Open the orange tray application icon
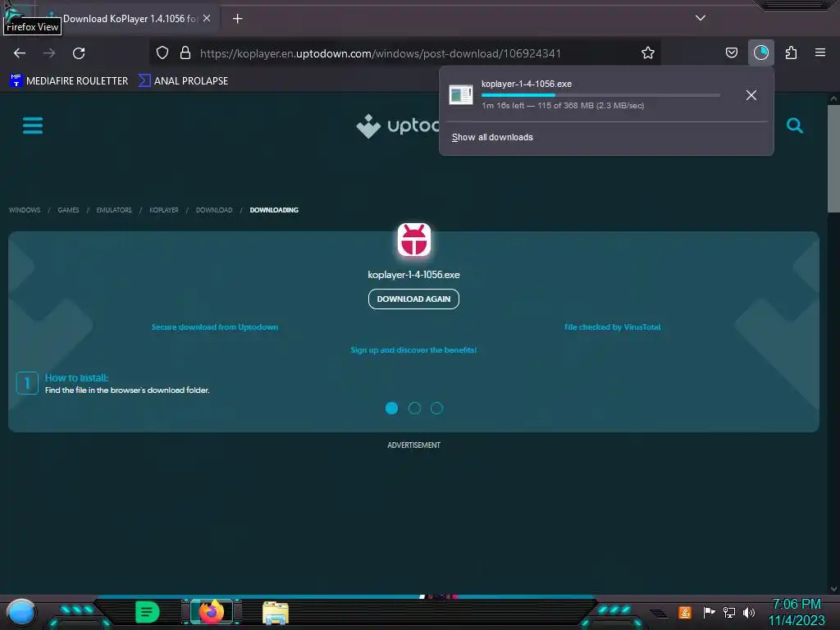This screenshot has height=630, width=840. point(684,612)
